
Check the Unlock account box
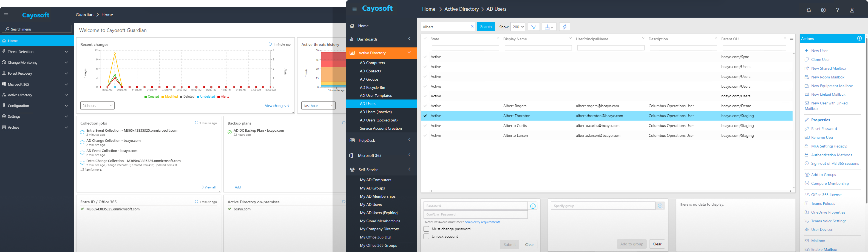426,236
